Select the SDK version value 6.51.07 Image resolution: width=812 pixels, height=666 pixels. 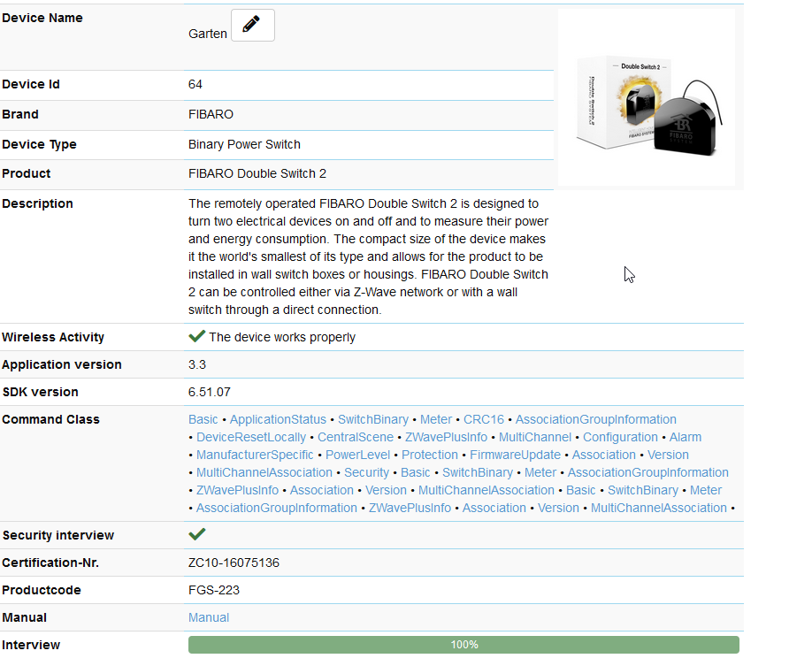click(x=210, y=392)
